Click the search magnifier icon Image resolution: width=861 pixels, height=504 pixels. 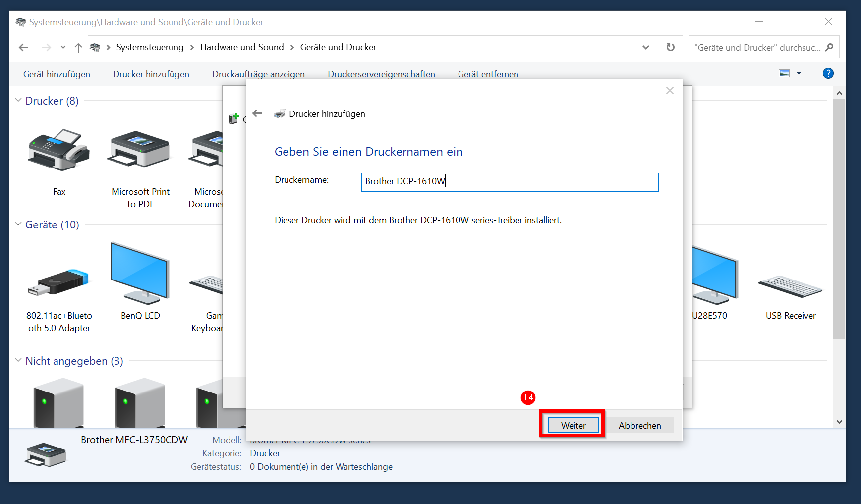tap(829, 47)
